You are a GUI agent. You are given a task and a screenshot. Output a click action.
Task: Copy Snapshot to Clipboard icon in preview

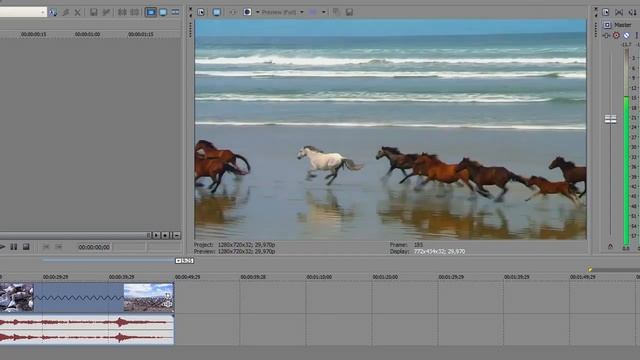click(336, 12)
